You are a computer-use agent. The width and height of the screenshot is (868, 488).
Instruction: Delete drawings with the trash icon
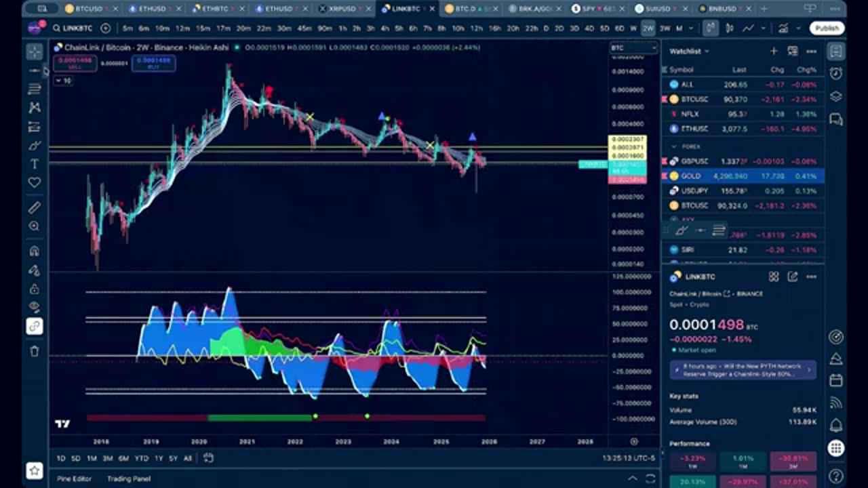35,351
